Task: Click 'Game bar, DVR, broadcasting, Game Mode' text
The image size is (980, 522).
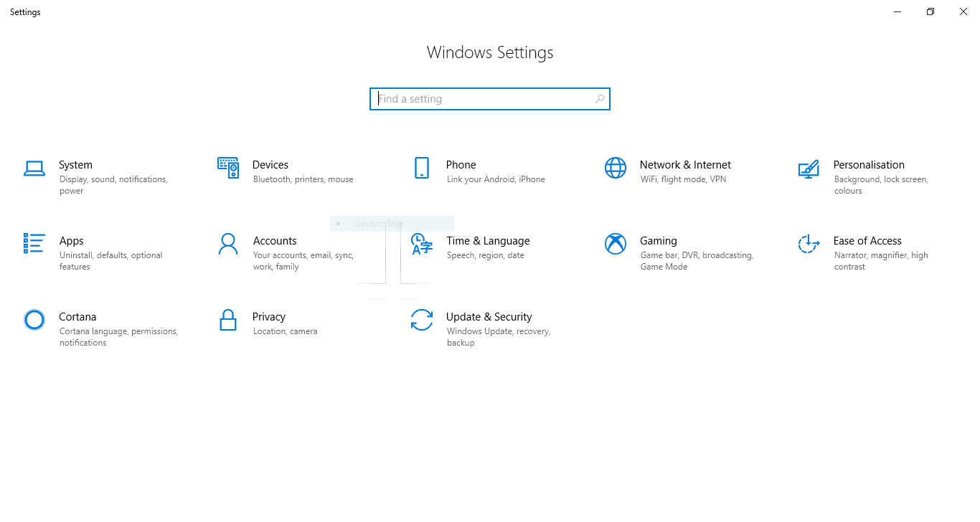Action: [x=697, y=261]
